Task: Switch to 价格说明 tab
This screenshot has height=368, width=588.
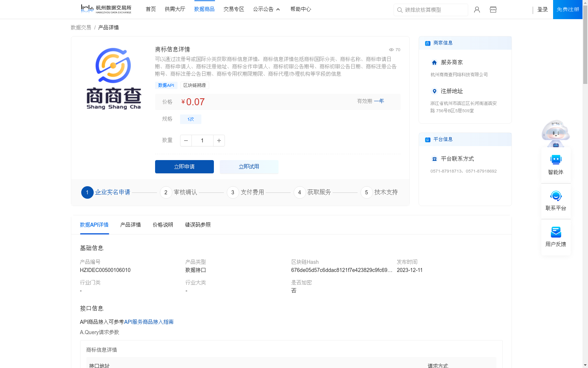Action: pyautogui.click(x=163, y=225)
